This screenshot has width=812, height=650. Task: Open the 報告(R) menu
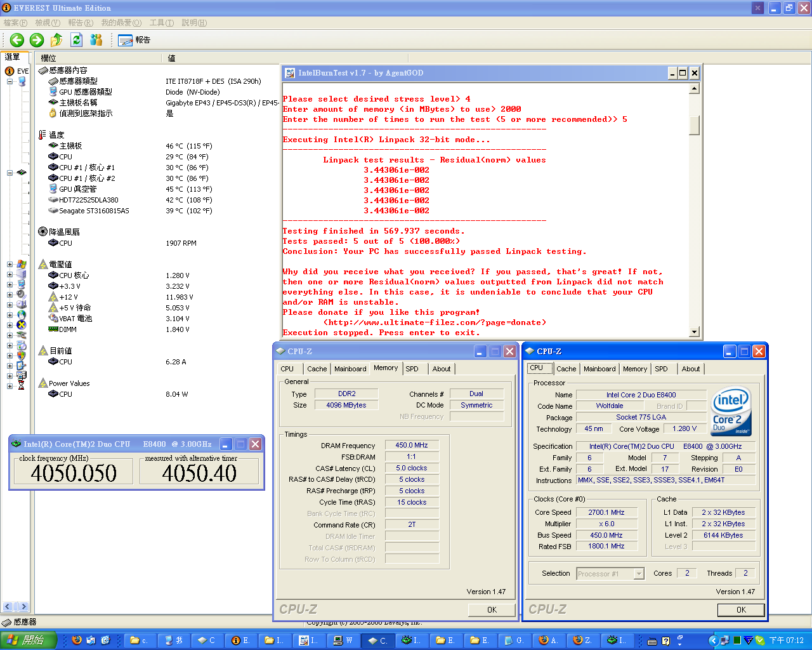coord(81,23)
